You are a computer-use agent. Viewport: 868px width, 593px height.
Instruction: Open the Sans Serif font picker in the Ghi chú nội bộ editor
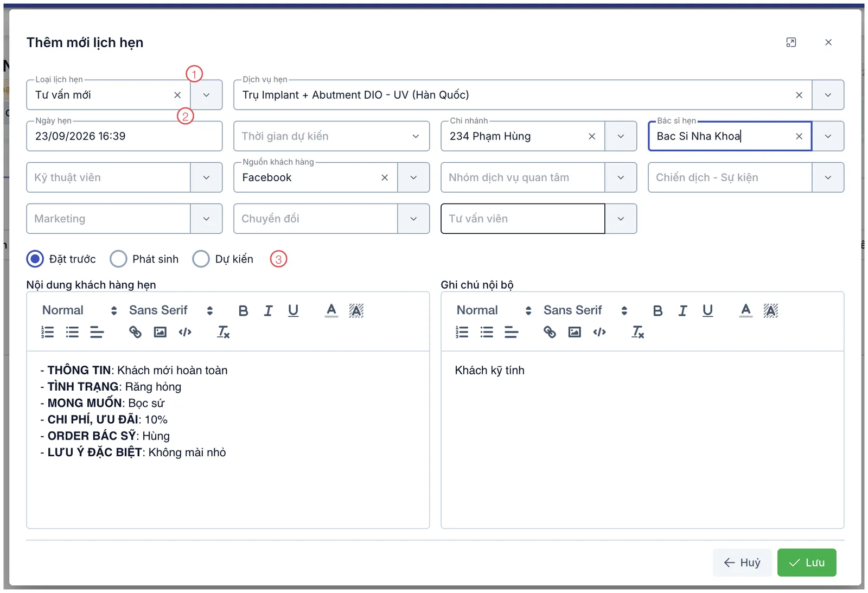tap(585, 310)
